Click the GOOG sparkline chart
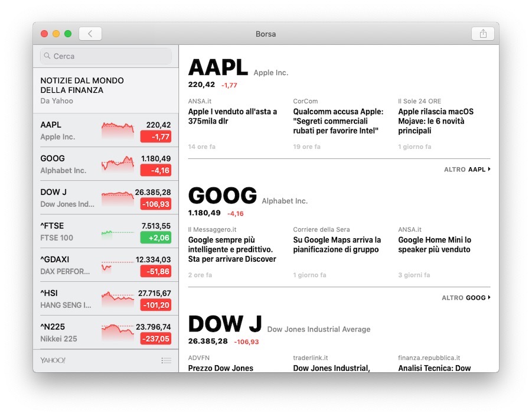The image size is (532, 416). click(x=118, y=164)
